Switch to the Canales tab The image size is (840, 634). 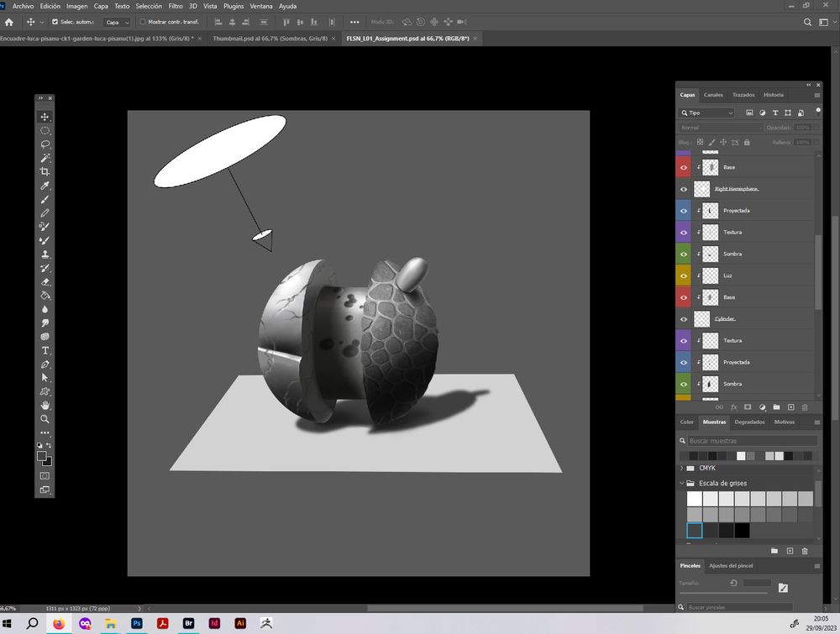pyautogui.click(x=713, y=95)
